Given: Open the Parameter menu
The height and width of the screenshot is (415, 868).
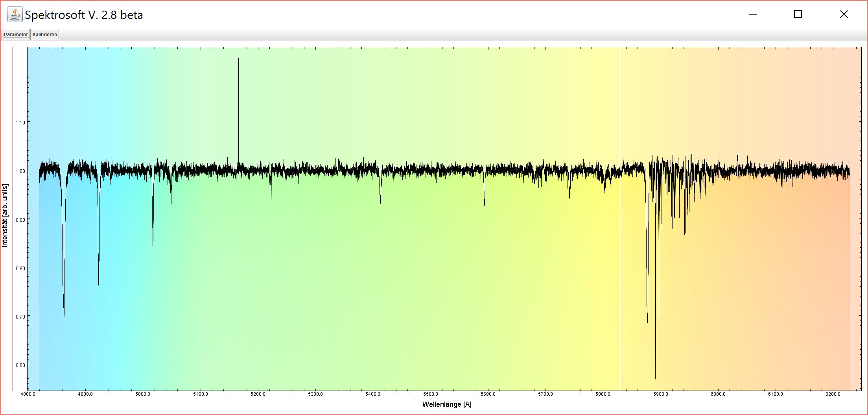Looking at the screenshot, I should tap(16, 35).
